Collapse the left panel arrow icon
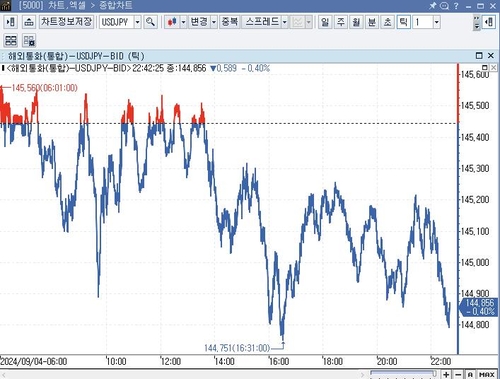 [x=10, y=22]
